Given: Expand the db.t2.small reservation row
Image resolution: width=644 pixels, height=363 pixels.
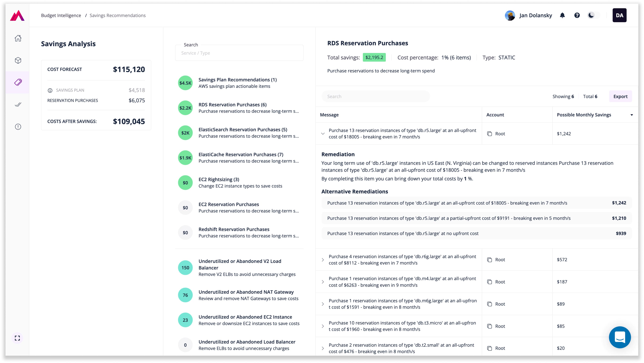Looking at the screenshot, I should 323,348.
